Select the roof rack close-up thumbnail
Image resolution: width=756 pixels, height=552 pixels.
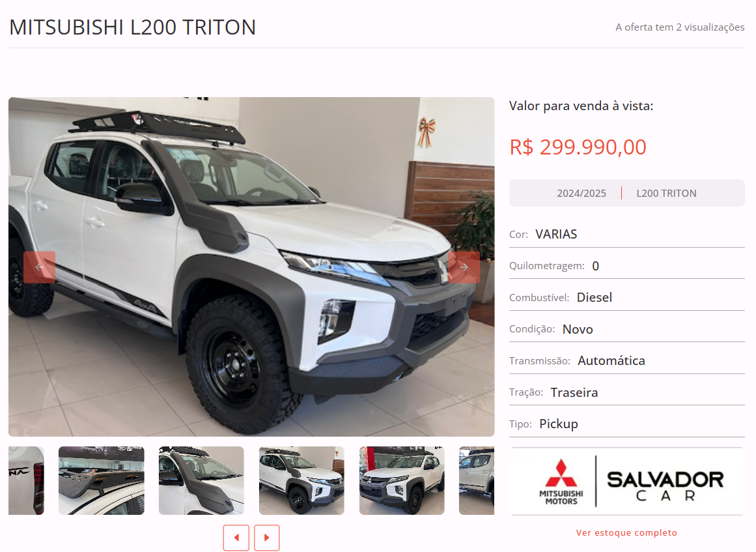[x=101, y=480]
